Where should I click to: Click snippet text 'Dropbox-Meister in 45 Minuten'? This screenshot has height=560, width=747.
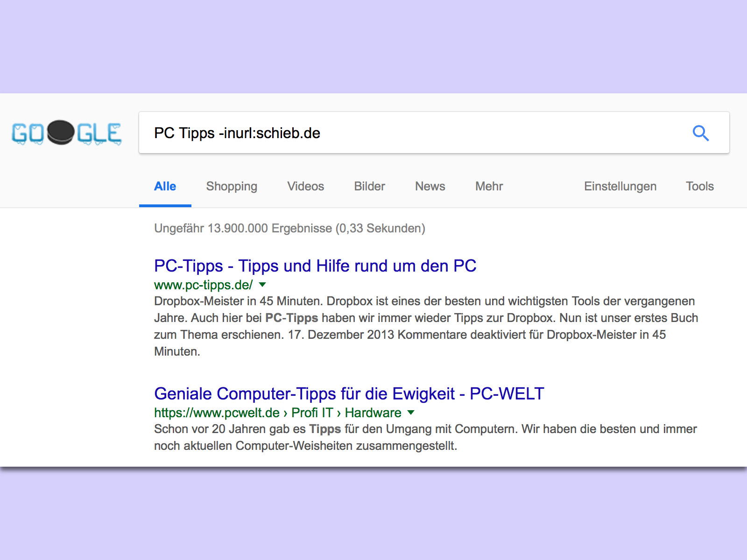pyautogui.click(x=237, y=301)
